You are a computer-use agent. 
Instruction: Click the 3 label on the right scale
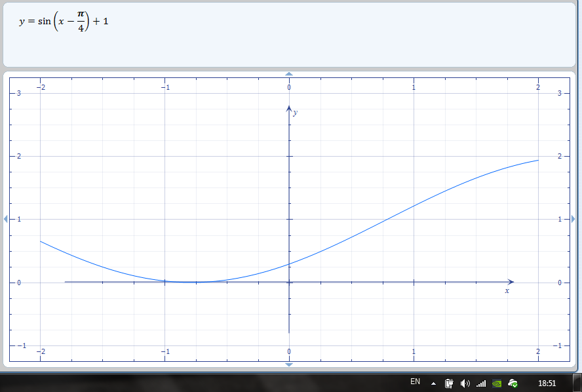tap(559, 93)
